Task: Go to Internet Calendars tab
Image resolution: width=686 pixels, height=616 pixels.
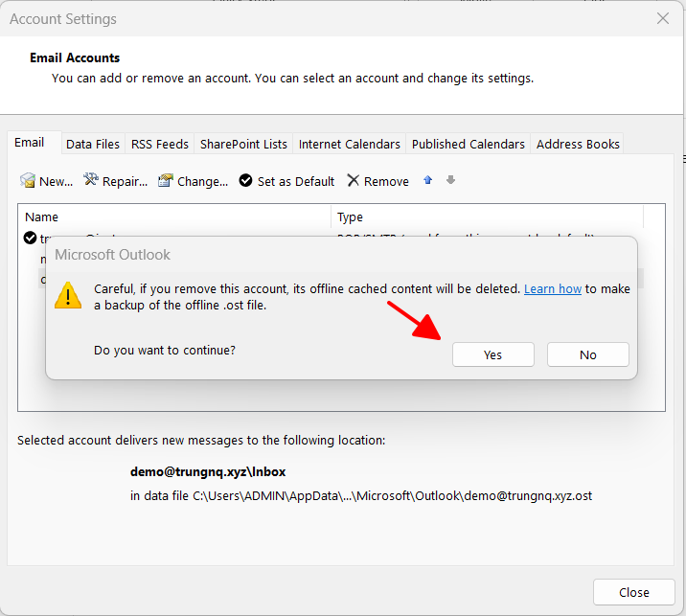Action: point(349,144)
